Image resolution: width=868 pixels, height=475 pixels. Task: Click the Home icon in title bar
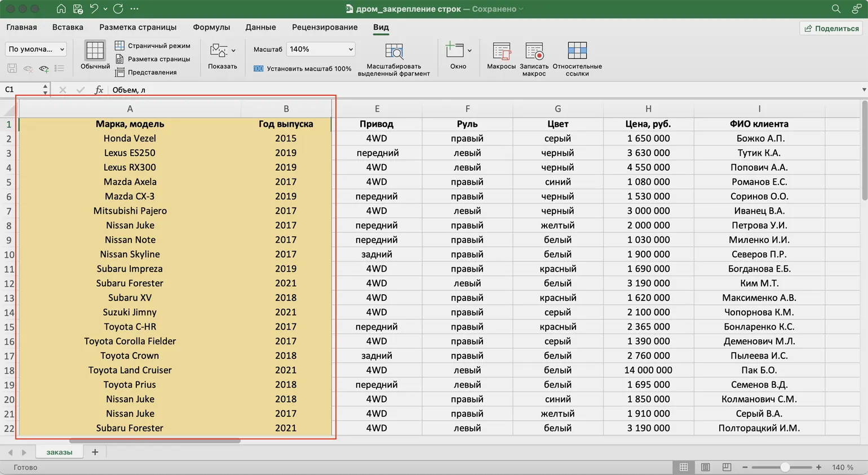click(x=61, y=9)
